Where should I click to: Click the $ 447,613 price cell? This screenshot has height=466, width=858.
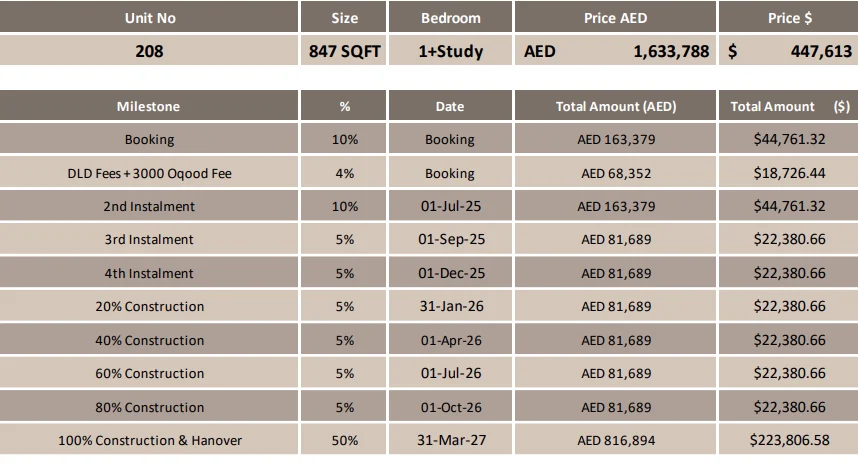789,50
